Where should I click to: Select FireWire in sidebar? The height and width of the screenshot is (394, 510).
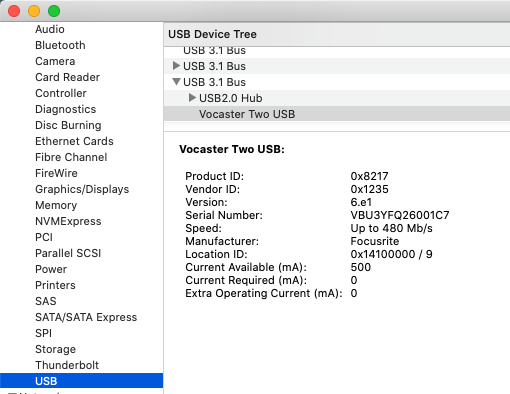[x=56, y=173]
